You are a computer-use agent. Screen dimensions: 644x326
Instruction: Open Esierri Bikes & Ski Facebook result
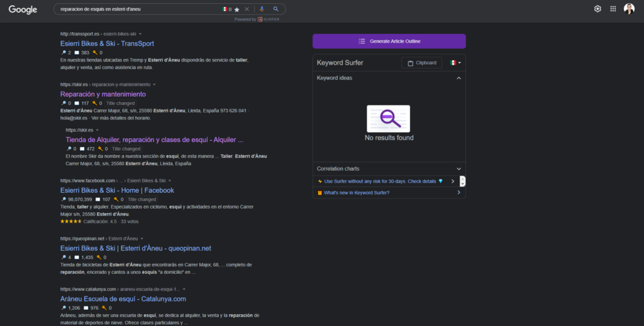117,190
